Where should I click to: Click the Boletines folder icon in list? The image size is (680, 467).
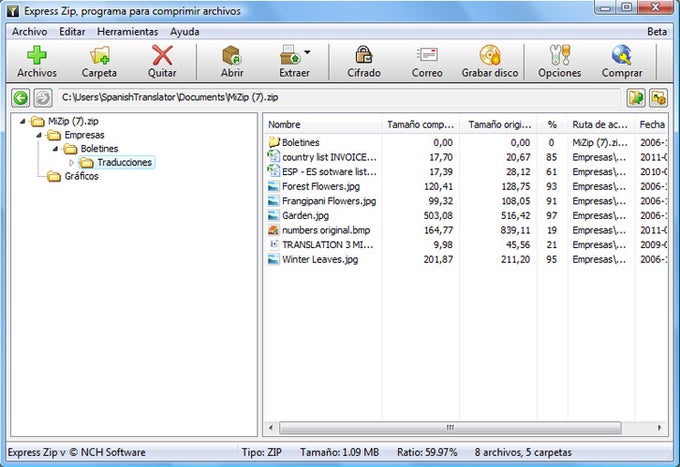click(274, 142)
